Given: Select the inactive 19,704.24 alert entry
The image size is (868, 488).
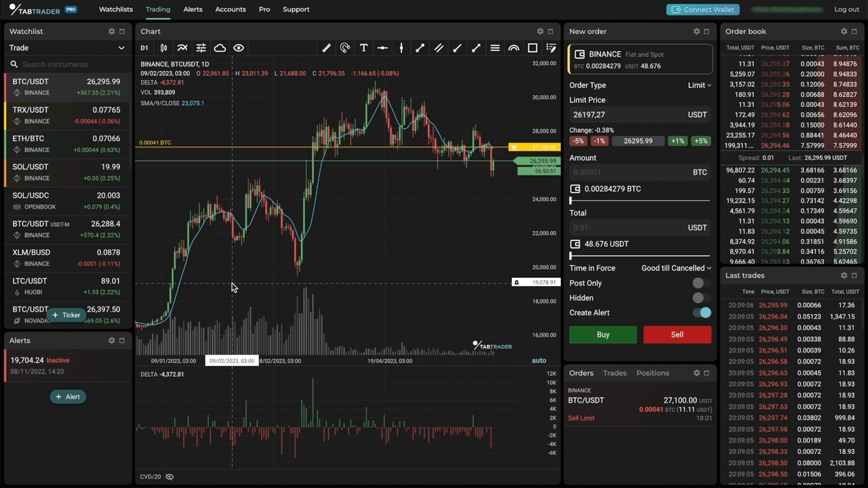Looking at the screenshot, I should [x=66, y=366].
